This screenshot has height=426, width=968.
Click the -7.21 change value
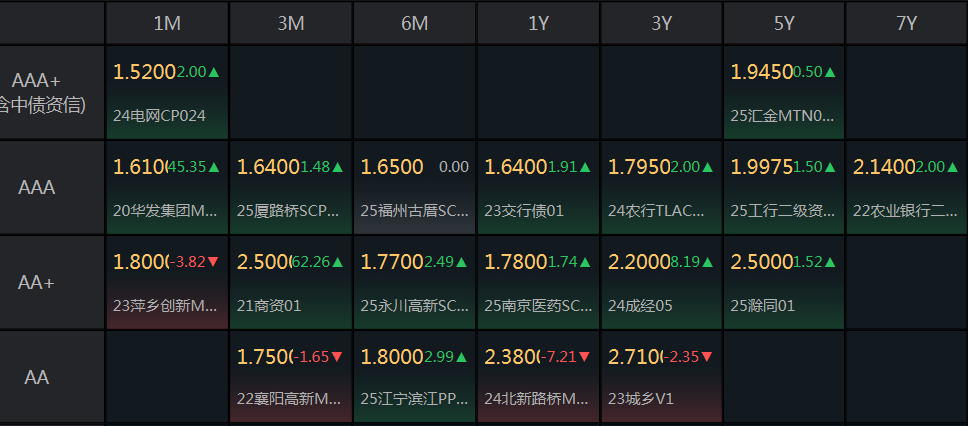[x=558, y=357]
